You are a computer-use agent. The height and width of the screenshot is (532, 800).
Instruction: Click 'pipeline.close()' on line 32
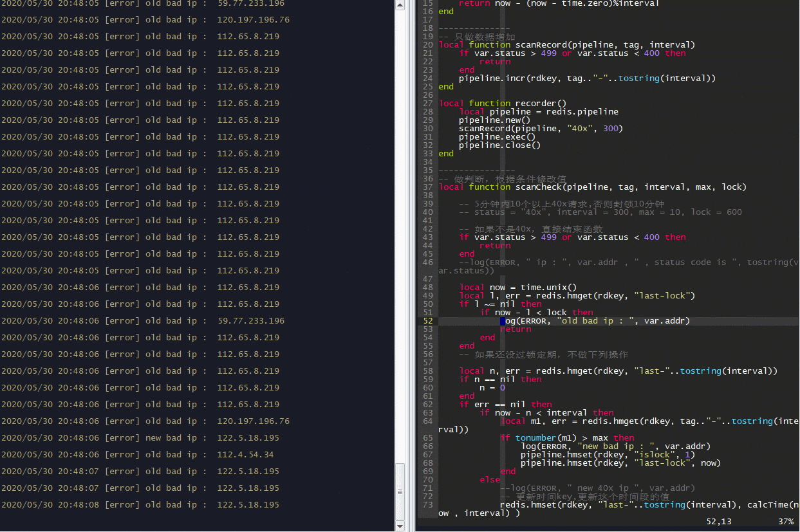pyautogui.click(x=499, y=145)
